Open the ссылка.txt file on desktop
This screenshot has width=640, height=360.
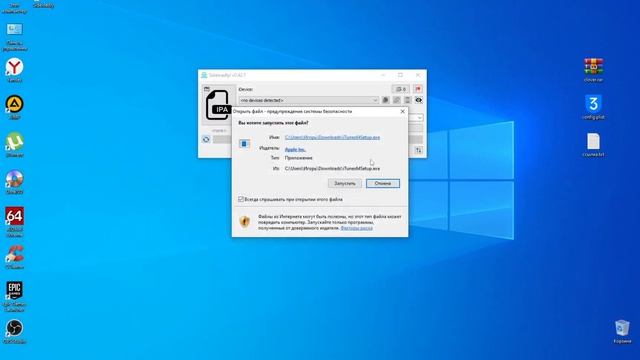(593, 145)
